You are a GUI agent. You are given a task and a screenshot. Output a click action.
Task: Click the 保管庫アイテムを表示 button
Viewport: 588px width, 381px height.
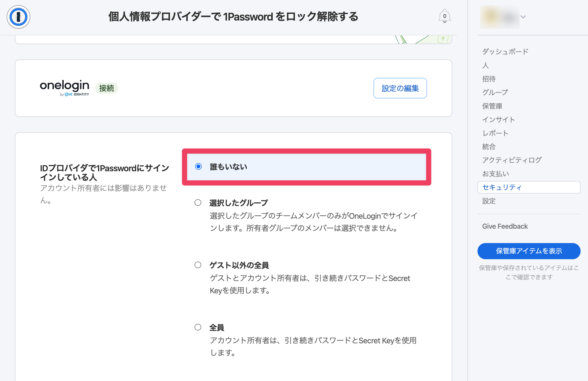[x=529, y=251]
